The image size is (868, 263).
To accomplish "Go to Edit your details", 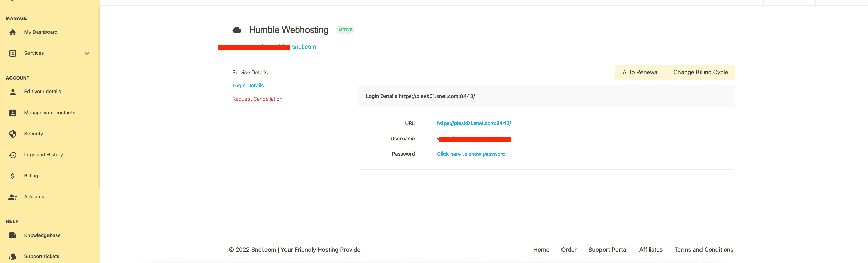I will (x=43, y=92).
